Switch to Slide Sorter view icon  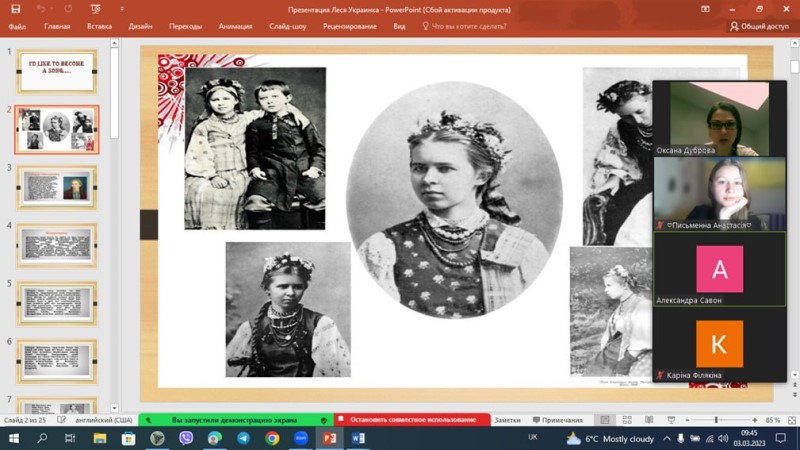(627, 420)
